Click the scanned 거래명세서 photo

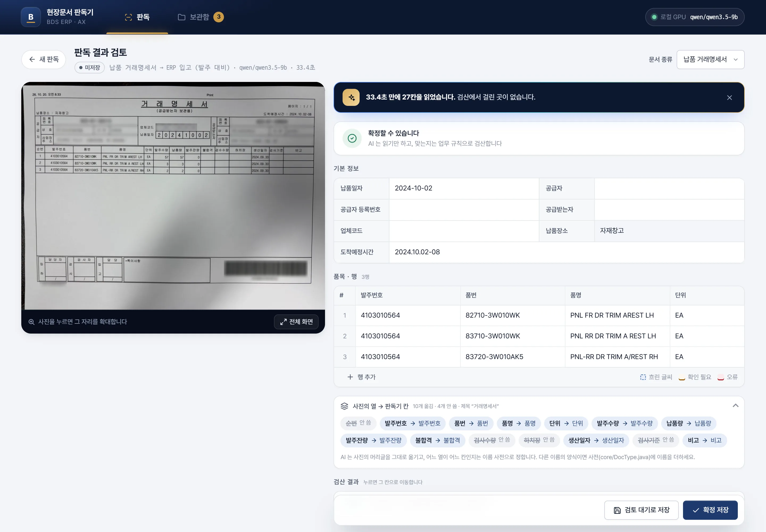click(173, 196)
